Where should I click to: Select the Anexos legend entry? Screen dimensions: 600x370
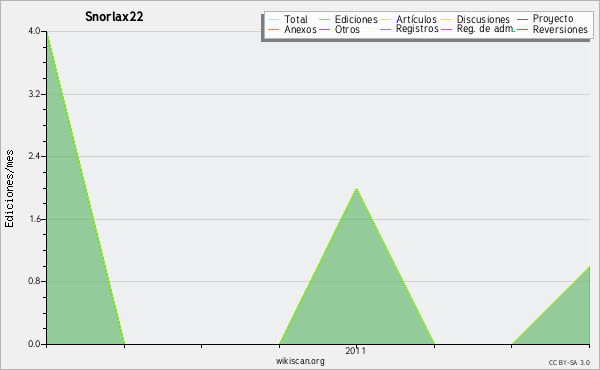click(300, 29)
